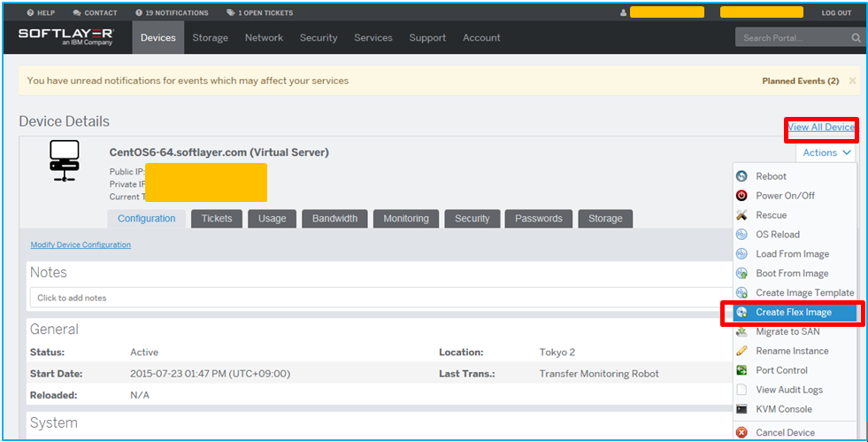868x442 pixels.
Task: Click the Log Out link
Action: 836,12
